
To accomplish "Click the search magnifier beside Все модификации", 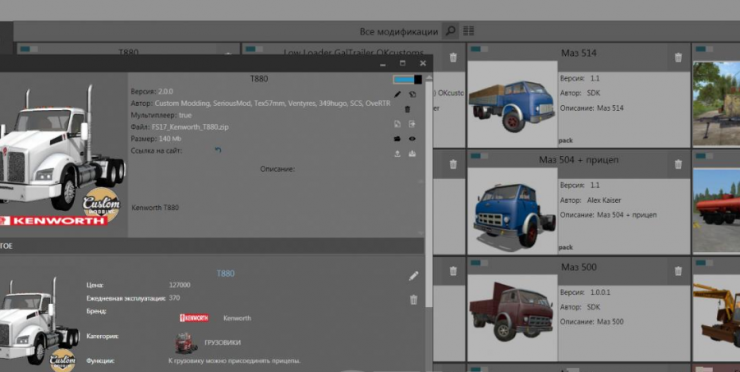I will click(x=450, y=31).
